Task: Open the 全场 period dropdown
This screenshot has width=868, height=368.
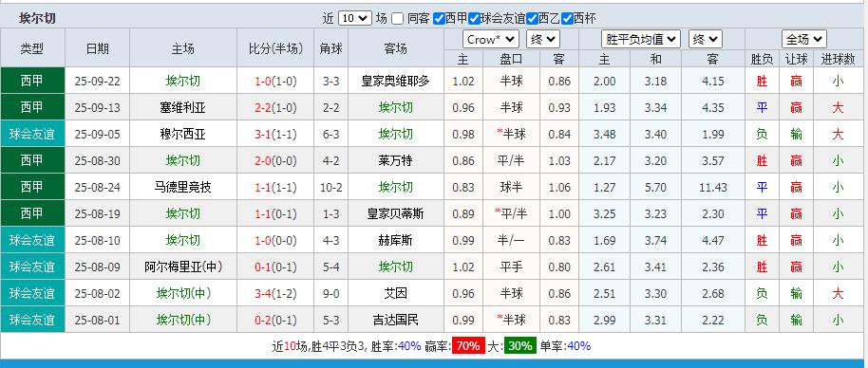Action: pyautogui.click(x=804, y=39)
